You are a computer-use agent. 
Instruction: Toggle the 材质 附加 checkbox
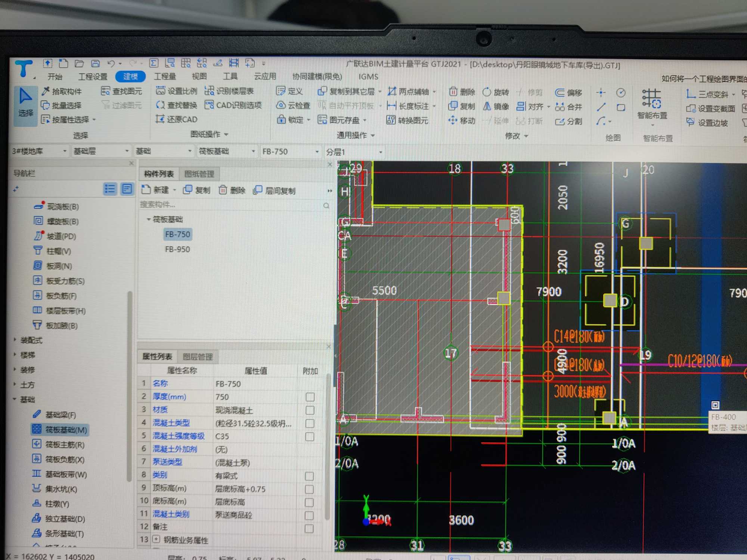pos(310,410)
